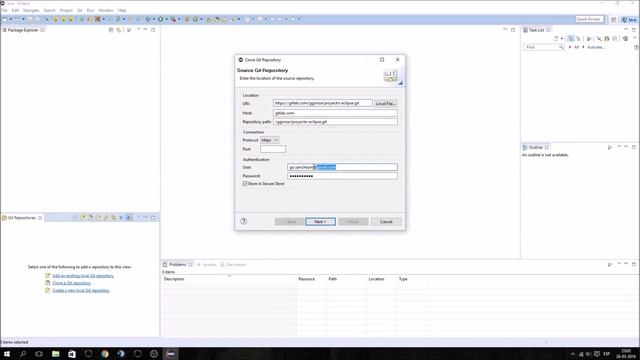Click the Port input field
This screenshot has width=640, height=360.
coord(273,149)
